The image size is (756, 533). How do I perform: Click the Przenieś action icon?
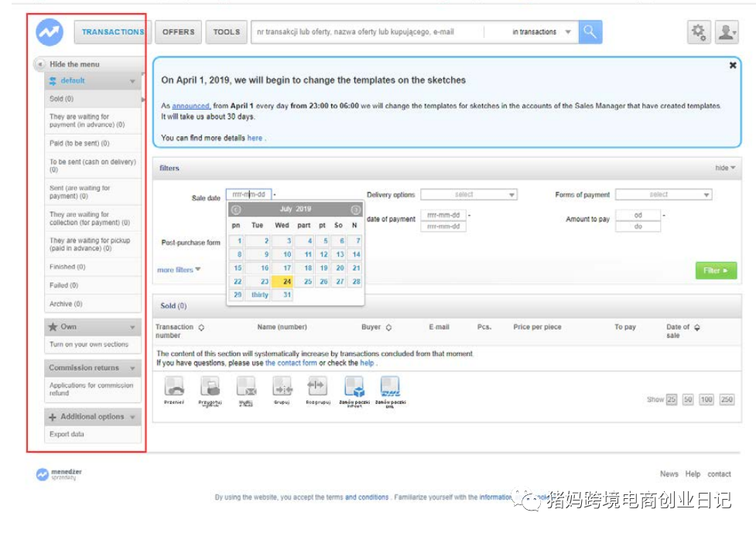175,387
